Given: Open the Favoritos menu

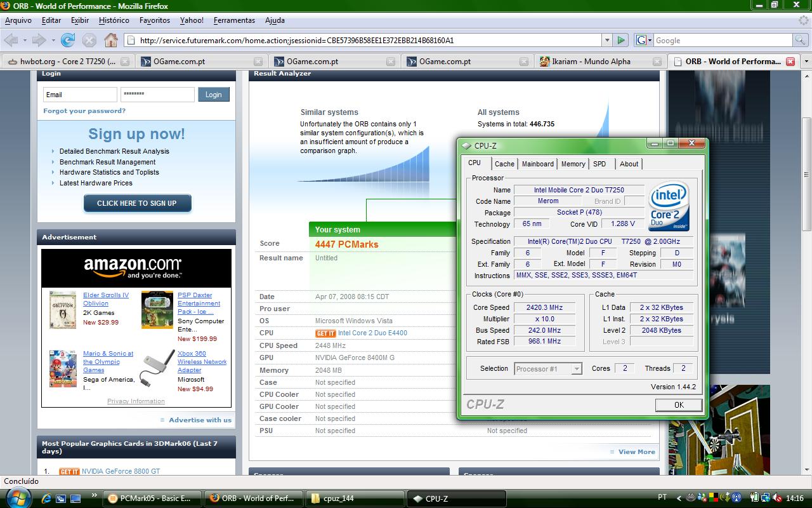Looking at the screenshot, I should click(155, 20).
